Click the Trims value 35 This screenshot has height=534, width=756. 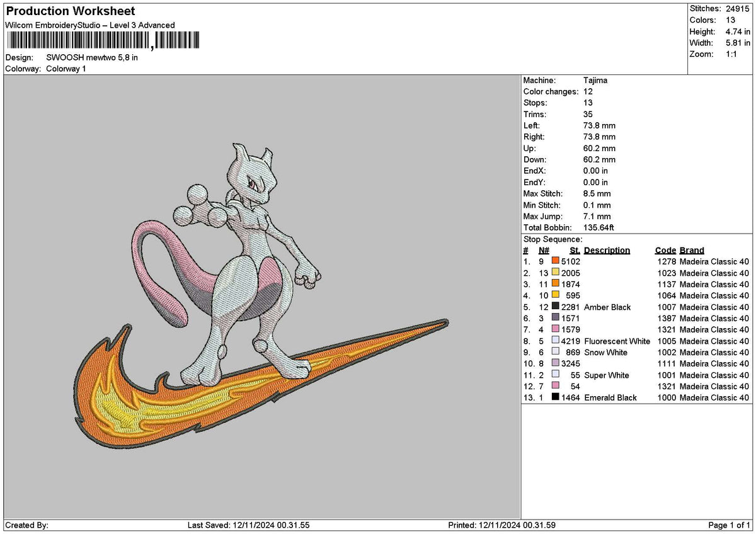click(x=588, y=115)
